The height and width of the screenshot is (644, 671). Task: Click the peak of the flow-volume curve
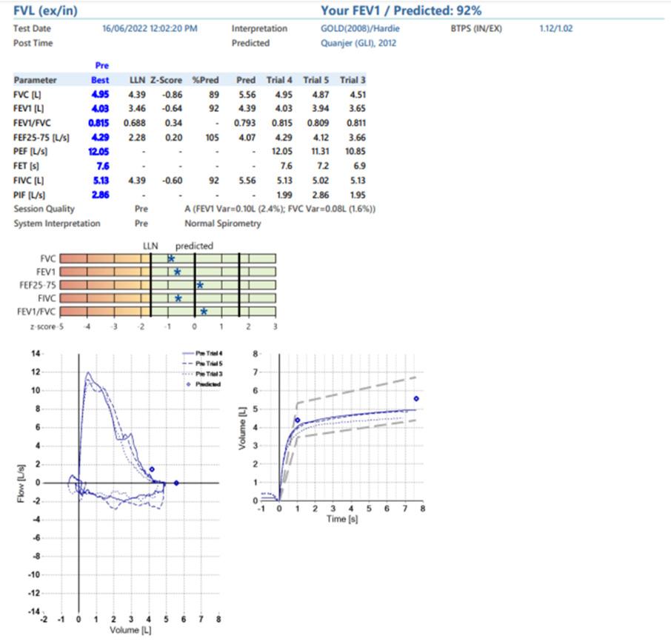click(x=88, y=373)
